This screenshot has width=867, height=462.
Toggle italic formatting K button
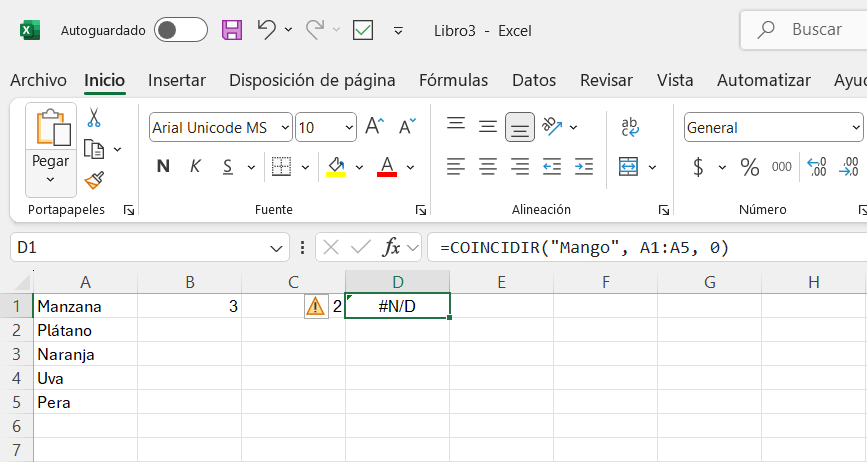pyautogui.click(x=195, y=166)
